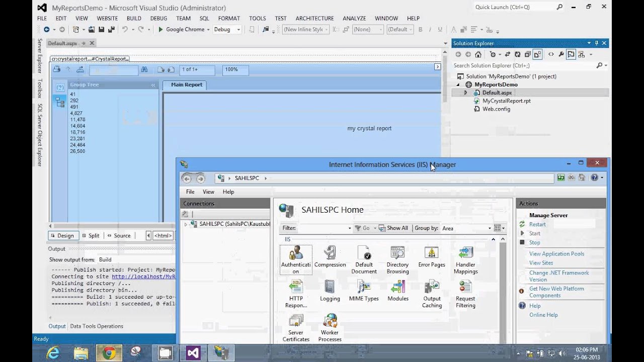This screenshot has height=362, width=644.
Task: Open Request Filtering feature
Action: point(466,294)
